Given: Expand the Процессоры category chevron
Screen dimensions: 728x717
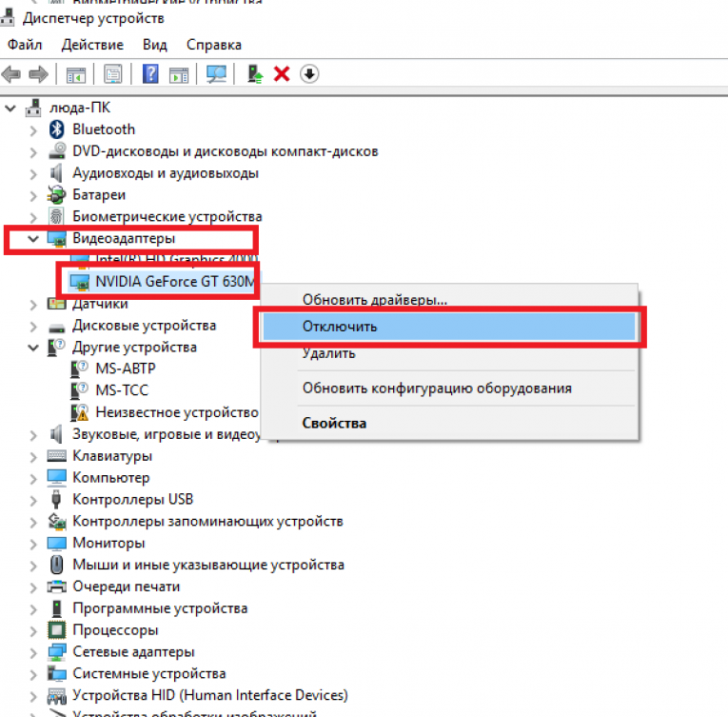Looking at the screenshot, I should [x=33, y=631].
